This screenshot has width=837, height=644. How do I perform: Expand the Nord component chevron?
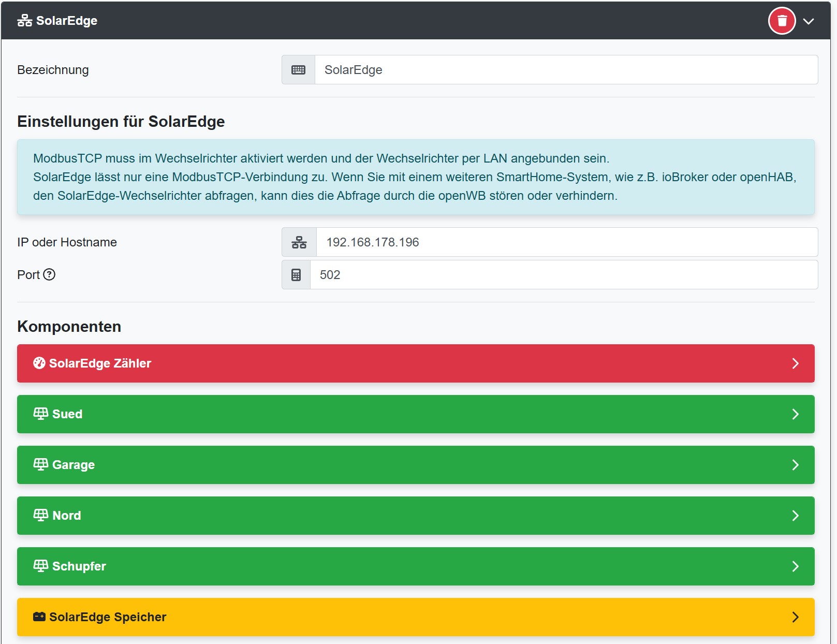pos(795,516)
